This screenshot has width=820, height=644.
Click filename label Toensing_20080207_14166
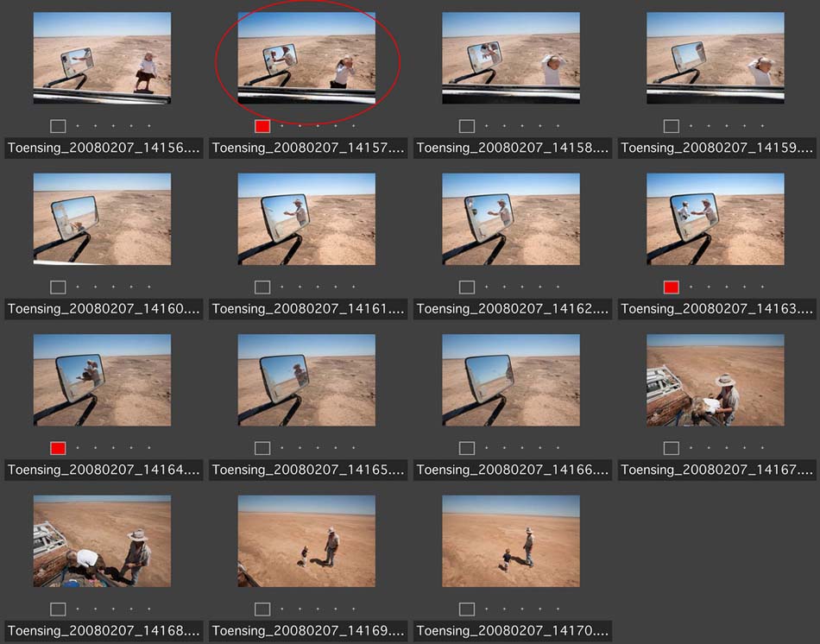click(513, 470)
